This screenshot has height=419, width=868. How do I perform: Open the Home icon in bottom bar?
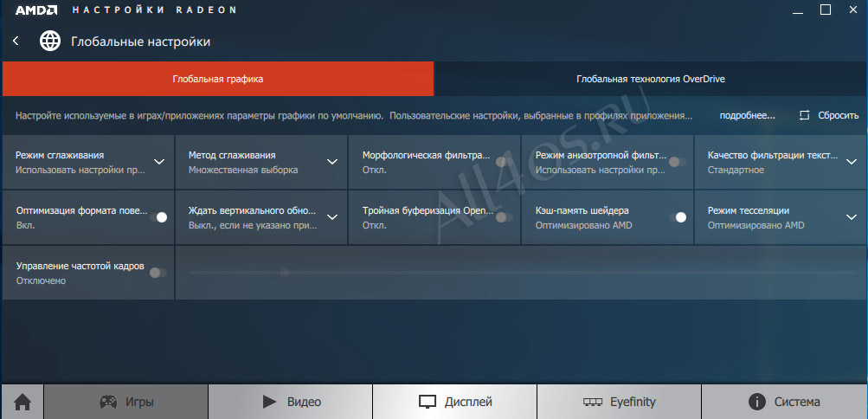tap(23, 403)
